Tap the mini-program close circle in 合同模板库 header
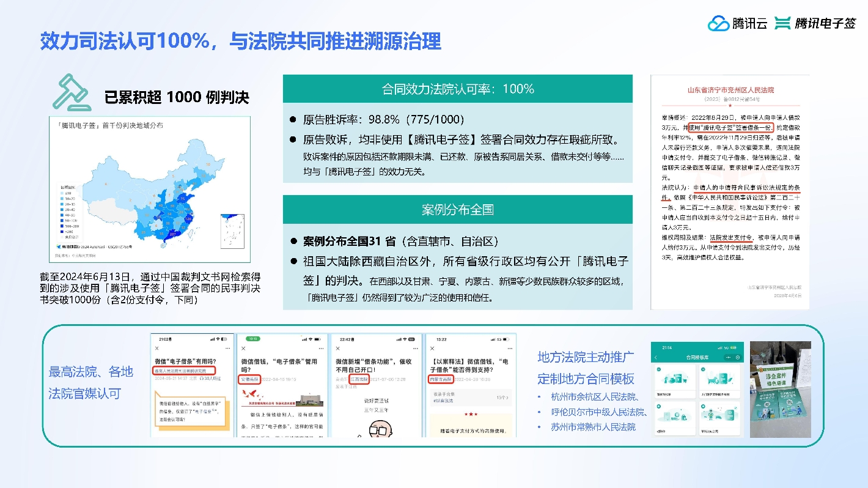 (738, 357)
